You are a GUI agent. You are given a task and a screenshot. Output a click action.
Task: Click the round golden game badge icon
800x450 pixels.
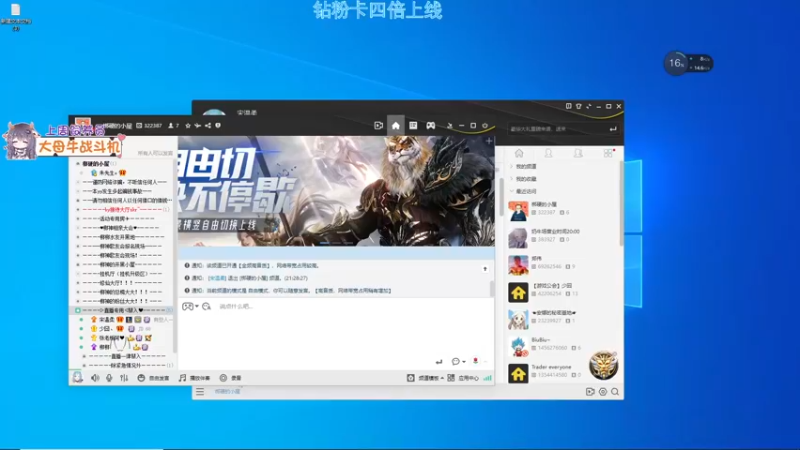coord(604,365)
